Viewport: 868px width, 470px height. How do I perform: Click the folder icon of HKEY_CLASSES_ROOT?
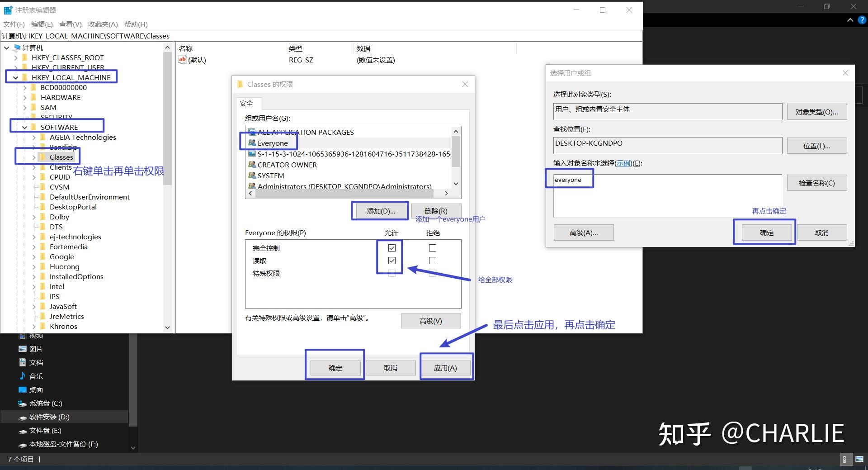click(25, 57)
